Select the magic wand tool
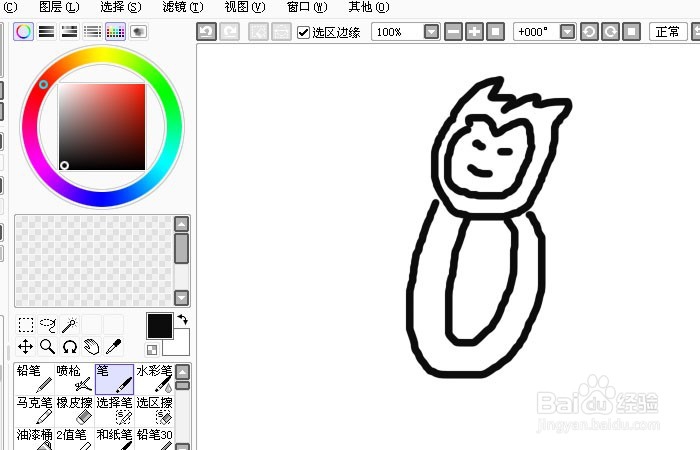This screenshot has height=450, width=700. [x=69, y=325]
